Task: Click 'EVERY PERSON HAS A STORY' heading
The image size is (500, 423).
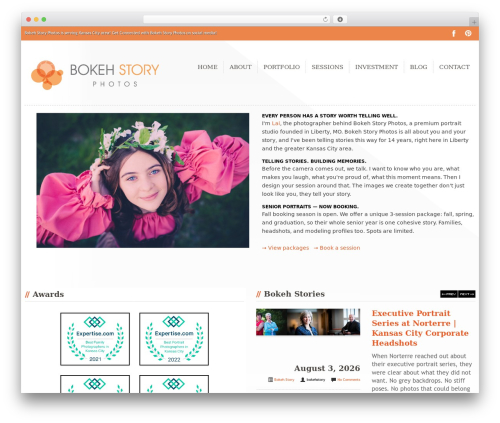Action: 329,116
